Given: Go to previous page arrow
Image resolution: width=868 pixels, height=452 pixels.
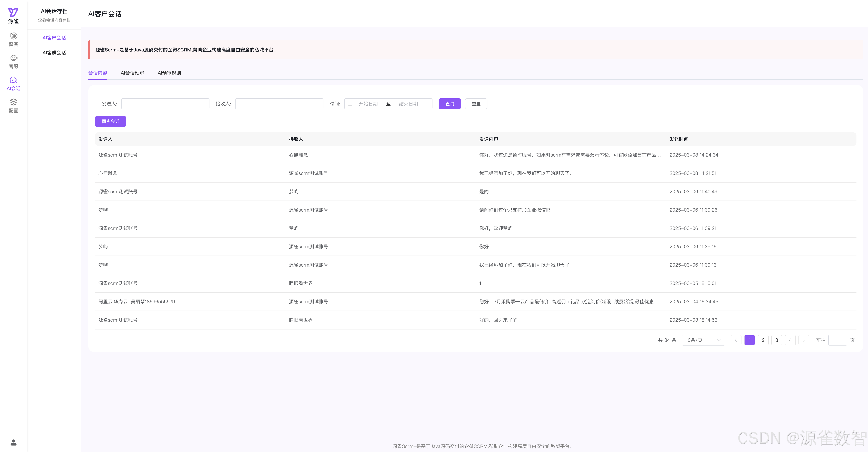Looking at the screenshot, I should [736, 340].
